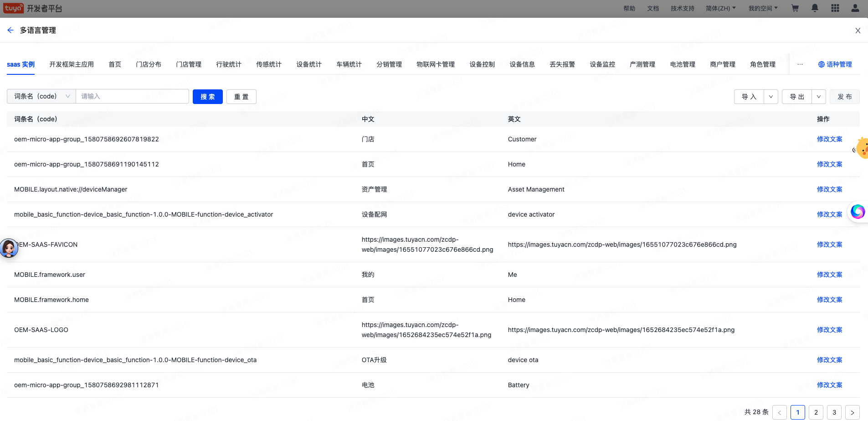Click the back arrow beside 多语言管理

(10, 30)
